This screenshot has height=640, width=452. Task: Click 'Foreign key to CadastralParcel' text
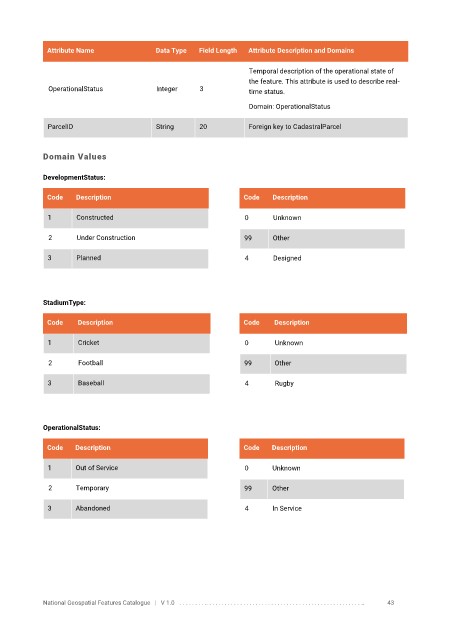[x=294, y=127]
